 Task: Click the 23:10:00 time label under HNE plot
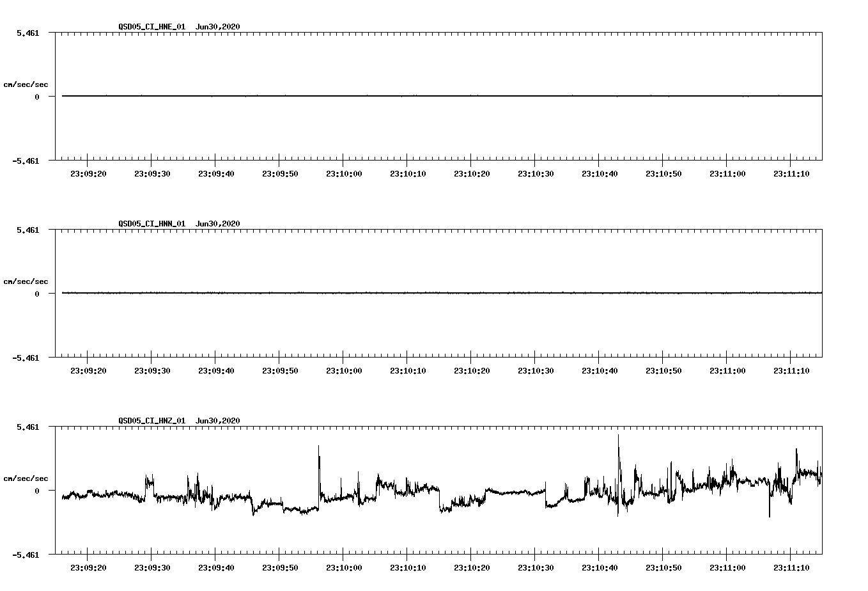(x=344, y=174)
